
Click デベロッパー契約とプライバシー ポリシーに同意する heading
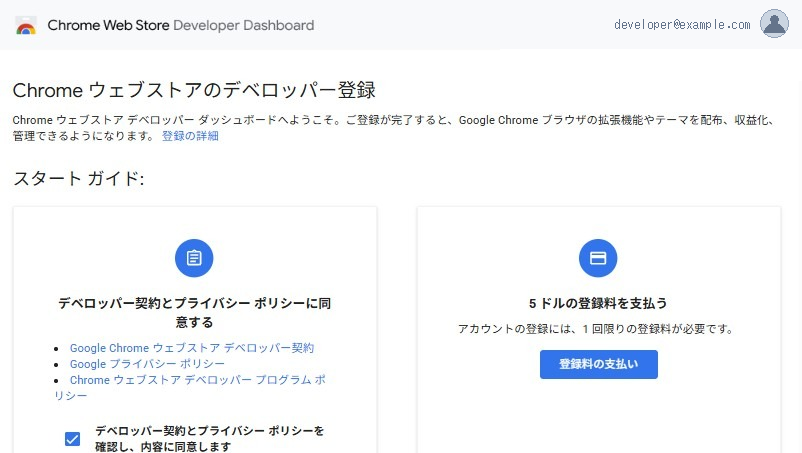click(194, 312)
